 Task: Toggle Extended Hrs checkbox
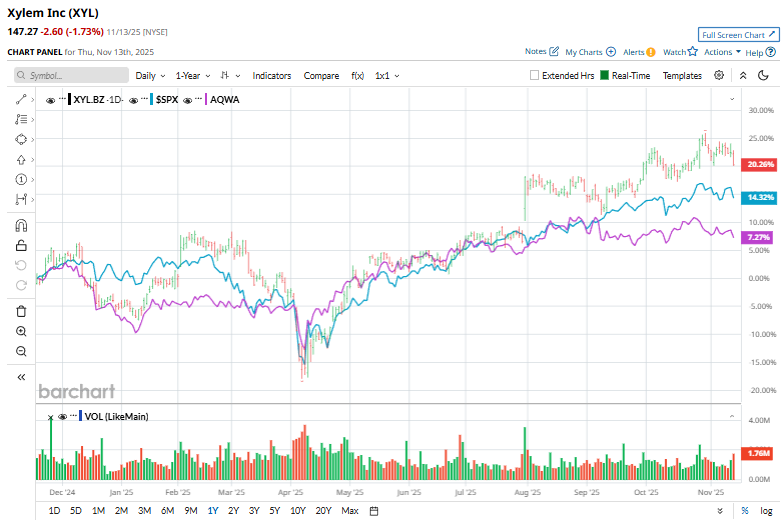pyautogui.click(x=534, y=75)
